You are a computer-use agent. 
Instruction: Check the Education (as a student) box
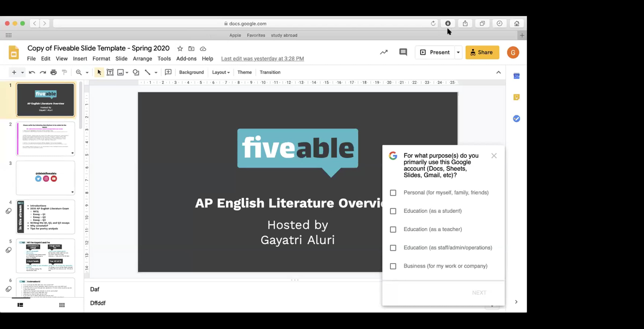(x=393, y=211)
